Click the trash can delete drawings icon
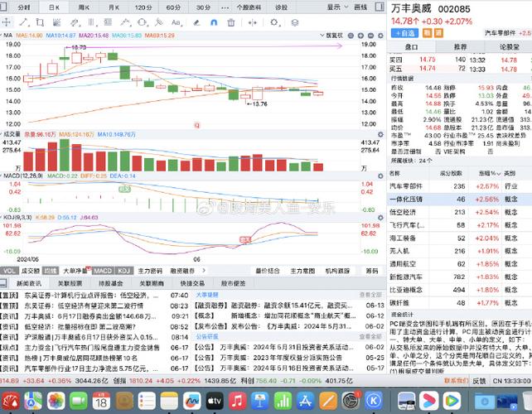This screenshot has width=532, height=414. (x=231, y=22)
